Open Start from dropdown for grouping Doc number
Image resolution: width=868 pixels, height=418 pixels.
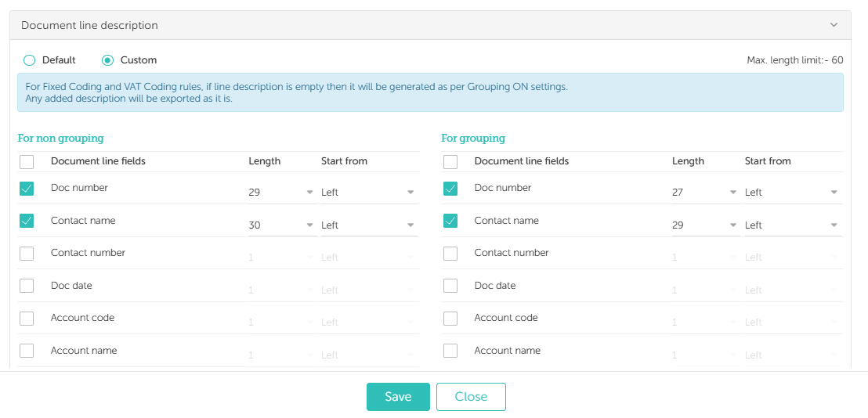[x=791, y=193]
